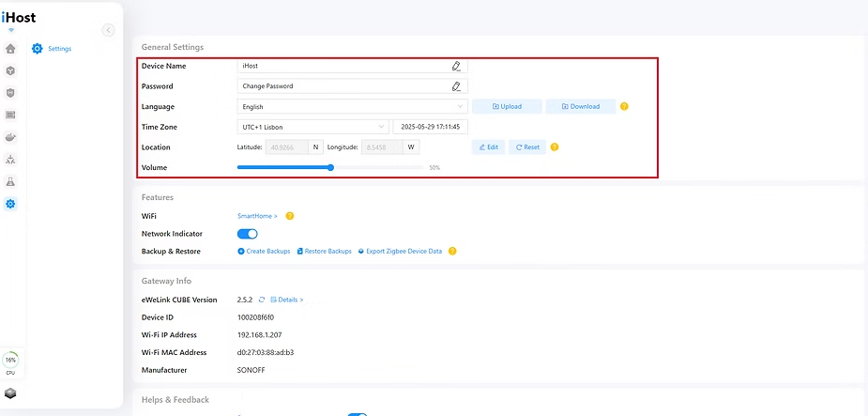The image size is (868, 416).
Task: Click the cube devices icon in sidebar
Action: point(10,70)
